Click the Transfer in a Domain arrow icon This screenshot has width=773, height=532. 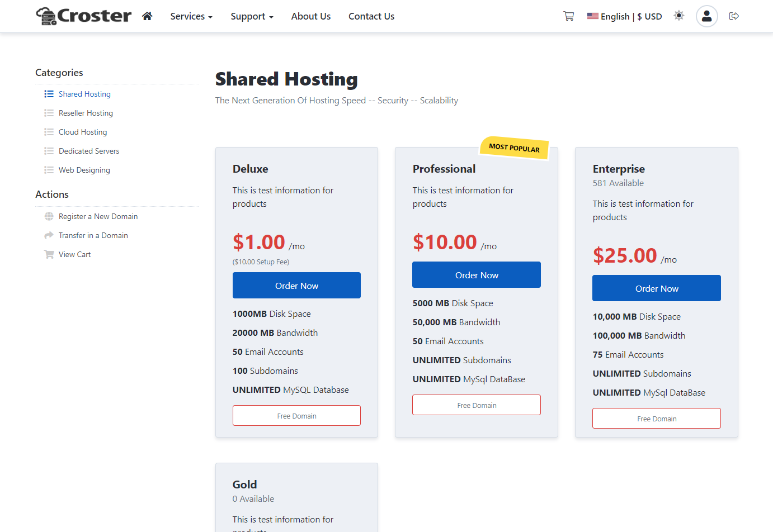coord(49,235)
